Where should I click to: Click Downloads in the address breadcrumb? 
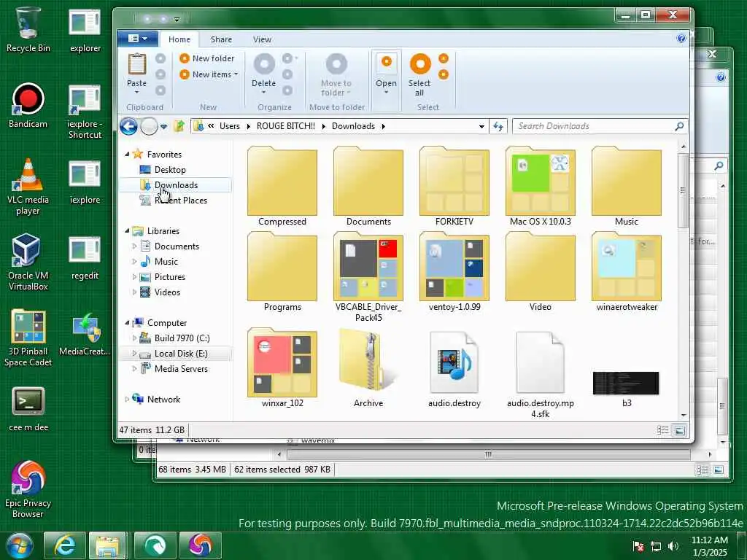[x=353, y=126]
